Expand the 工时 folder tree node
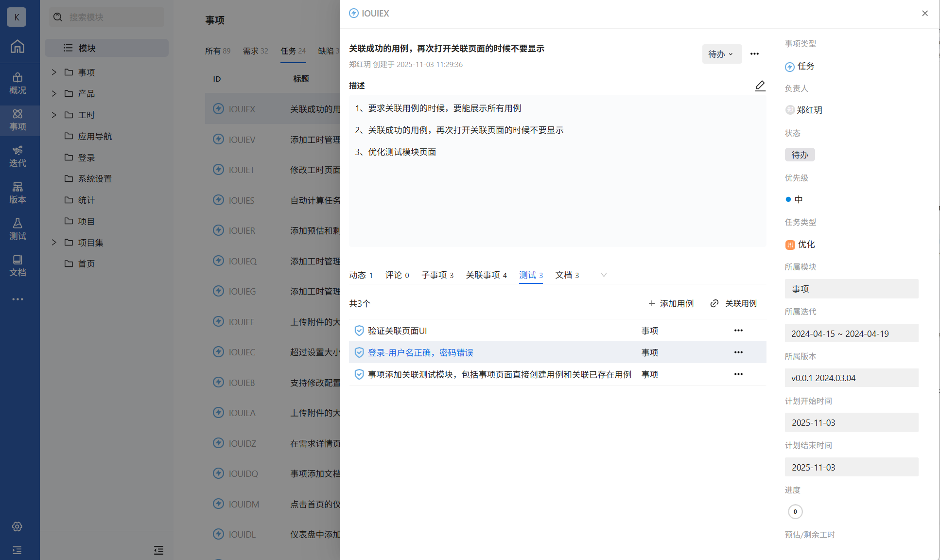The image size is (940, 560). (x=54, y=115)
